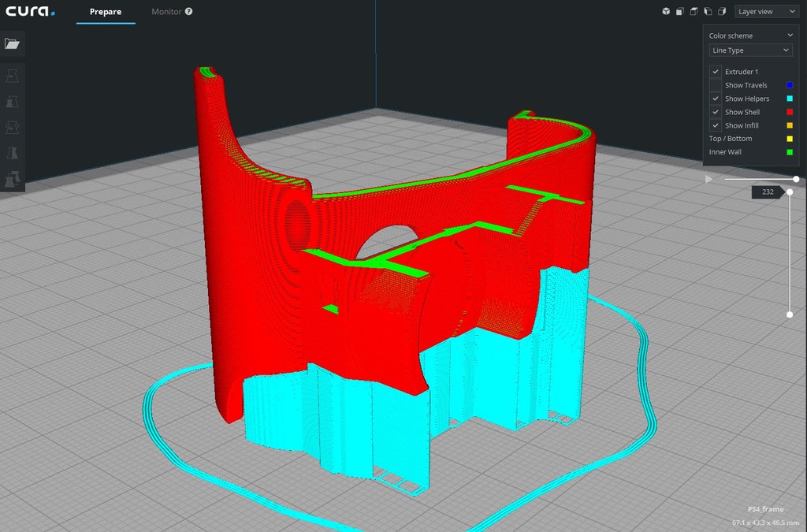Open the Layer view mode dropdown
The width and height of the screenshot is (807, 532).
point(767,12)
